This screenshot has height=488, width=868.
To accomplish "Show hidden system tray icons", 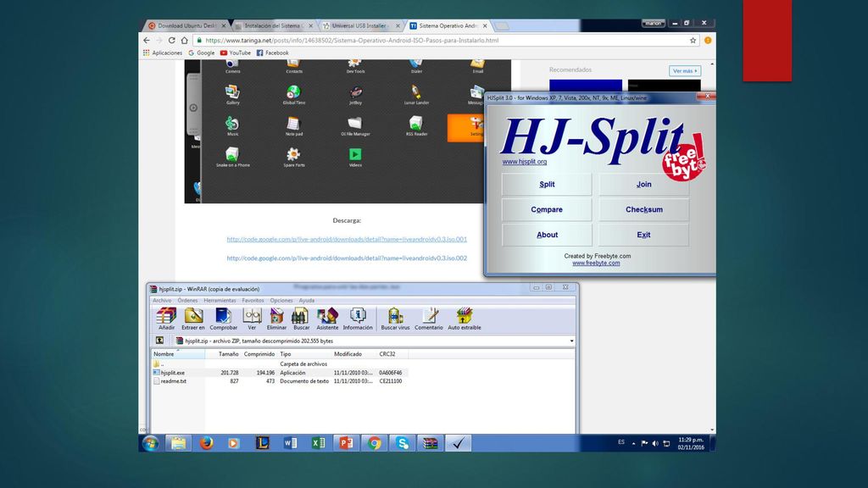I will pyautogui.click(x=634, y=443).
